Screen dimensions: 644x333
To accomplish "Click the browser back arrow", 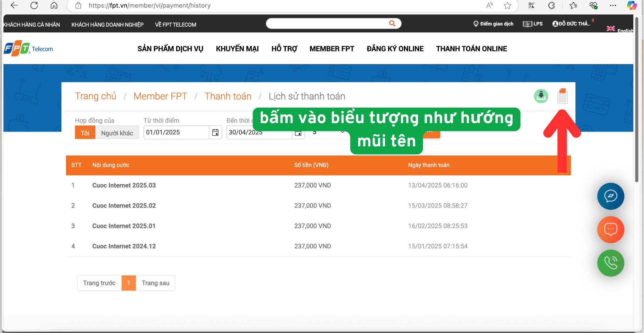I will point(14,5).
